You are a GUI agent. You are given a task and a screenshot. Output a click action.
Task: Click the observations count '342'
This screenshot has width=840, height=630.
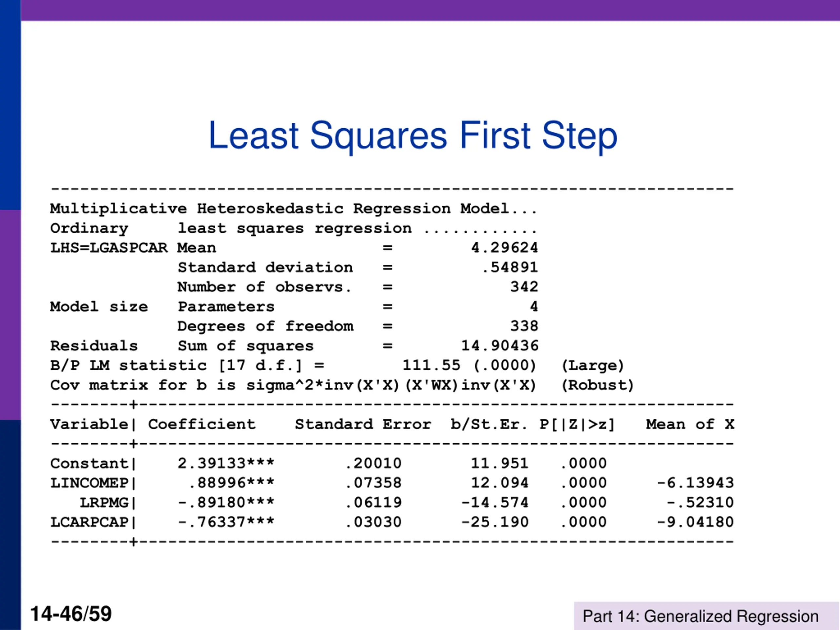tap(524, 287)
